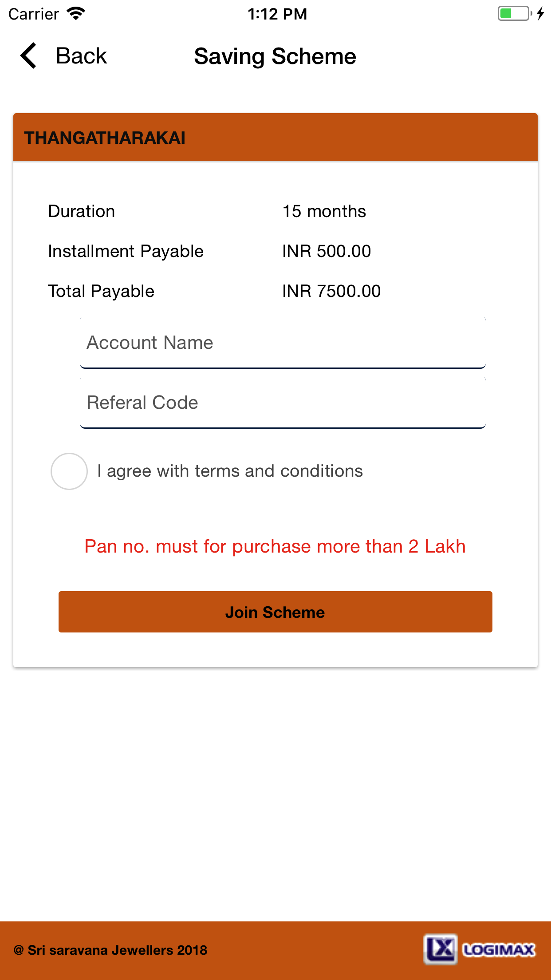
Task: Click the '15 months' duration value
Action: (x=324, y=211)
